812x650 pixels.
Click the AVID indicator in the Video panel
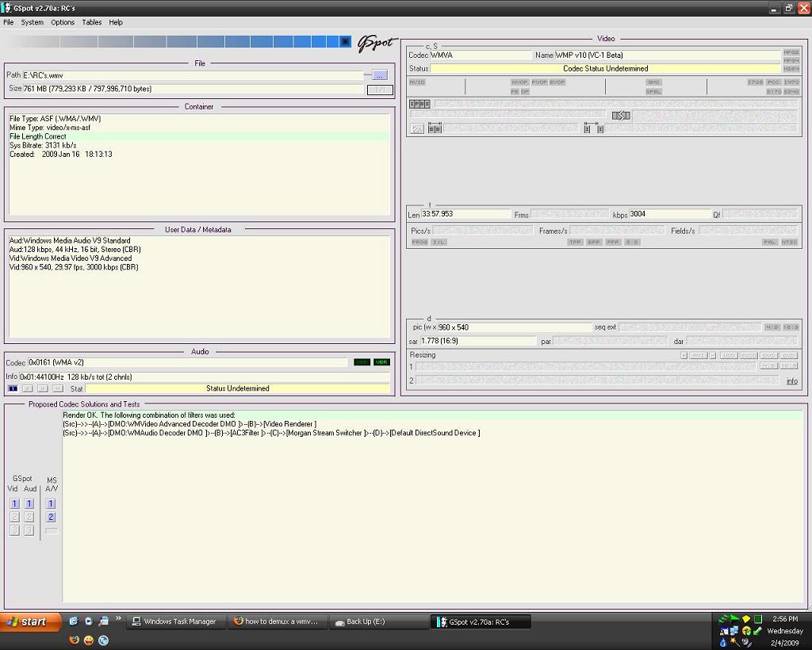pyautogui.click(x=417, y=82)
